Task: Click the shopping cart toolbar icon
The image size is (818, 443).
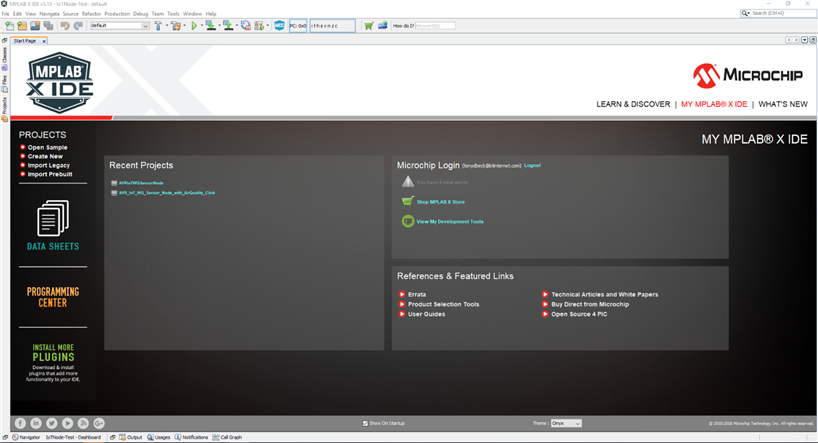Action: click(x=369, y=26)
